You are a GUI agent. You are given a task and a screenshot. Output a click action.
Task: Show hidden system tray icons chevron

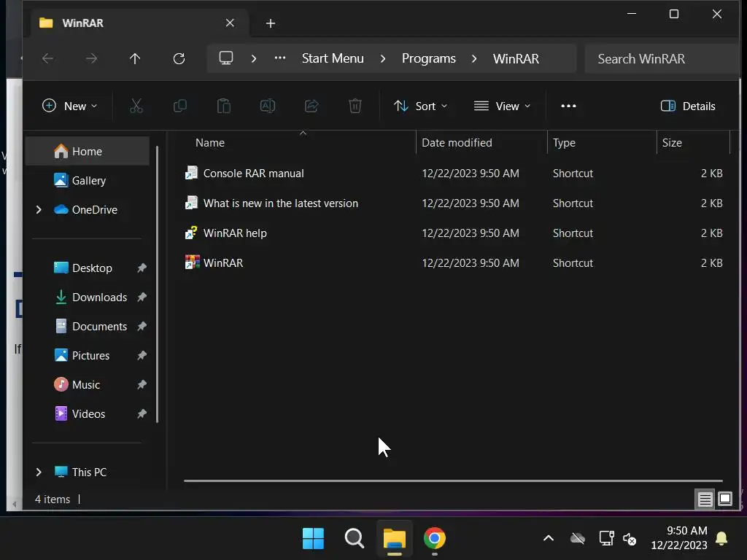[x=549, y=539]
